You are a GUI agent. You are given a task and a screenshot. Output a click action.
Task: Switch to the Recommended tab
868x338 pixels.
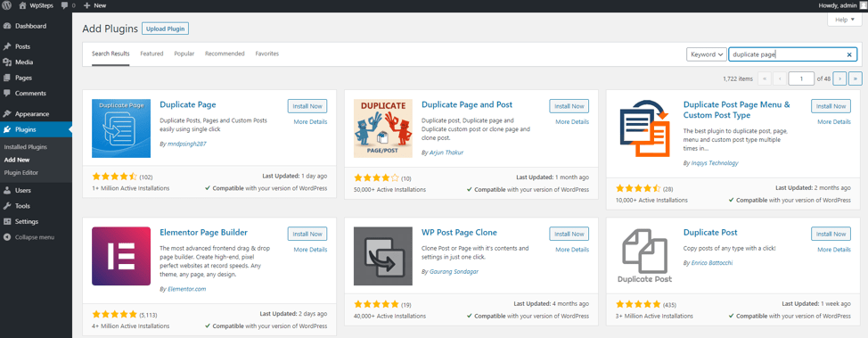click(x=225, y=54)
